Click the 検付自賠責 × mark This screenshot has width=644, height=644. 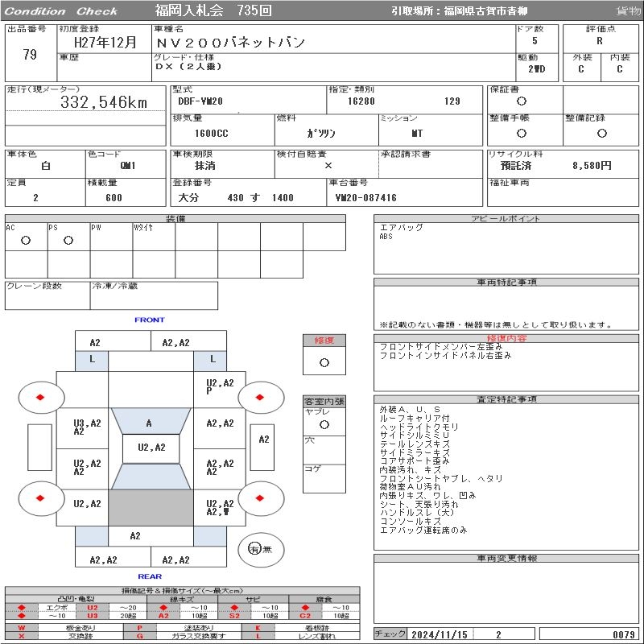tap(328, 166)
